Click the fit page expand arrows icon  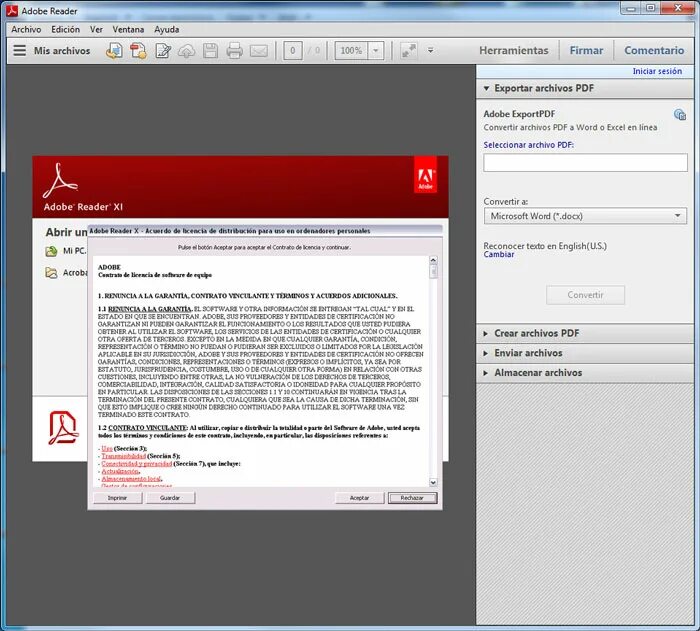[x=408, y=50]
